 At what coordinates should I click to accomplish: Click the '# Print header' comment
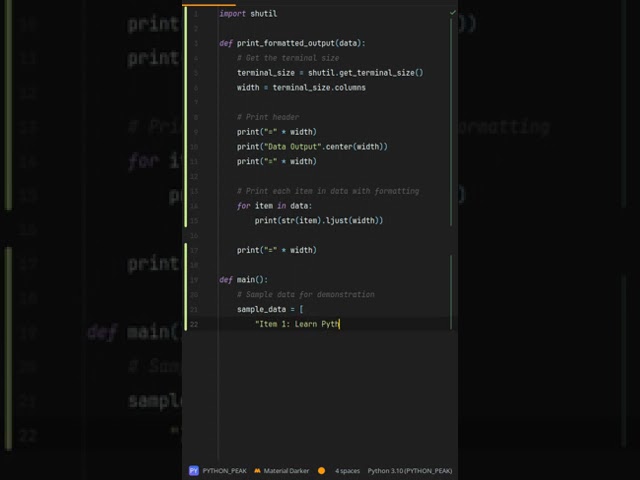(x=268, y=117)
